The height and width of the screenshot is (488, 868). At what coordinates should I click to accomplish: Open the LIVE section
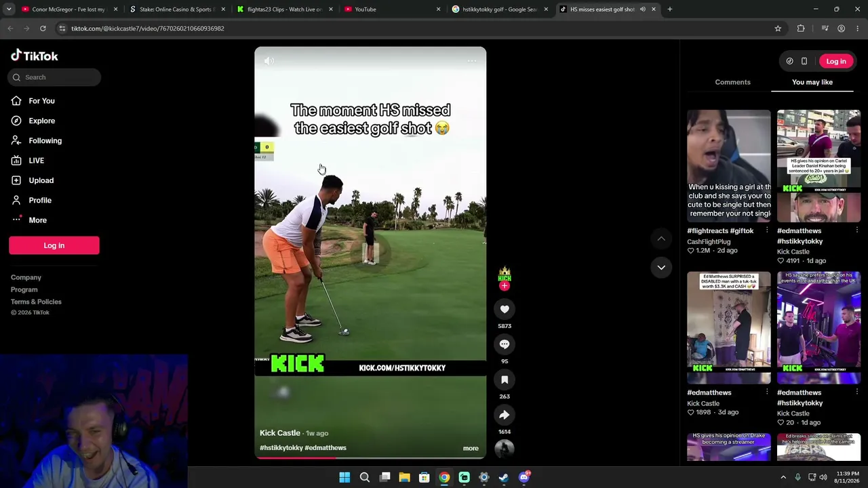(x=36, y=161)
